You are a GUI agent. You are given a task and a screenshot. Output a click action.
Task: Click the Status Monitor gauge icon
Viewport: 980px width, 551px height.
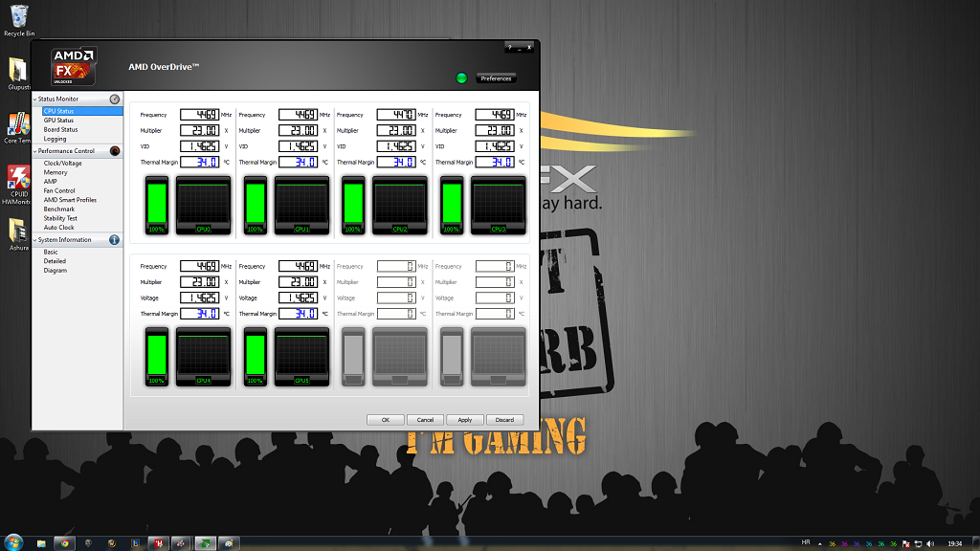tap(115, 99)
